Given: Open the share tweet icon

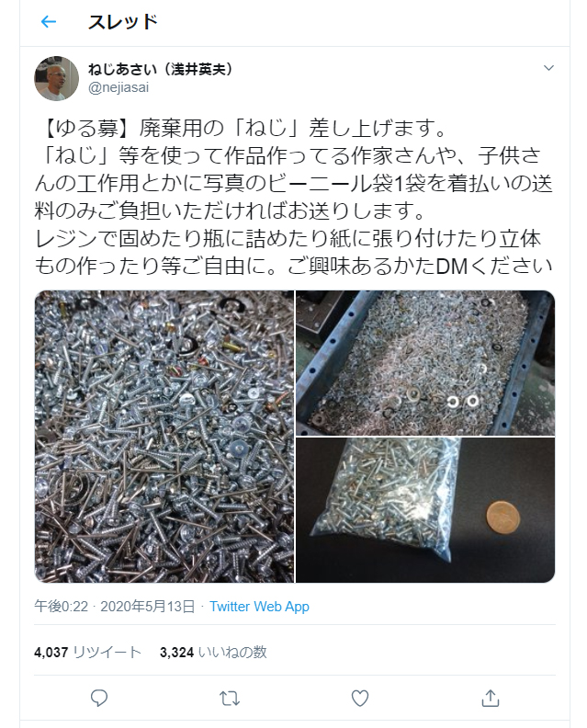Looking at the screenshot, I should pyautogui.click(x=490, y=698).
